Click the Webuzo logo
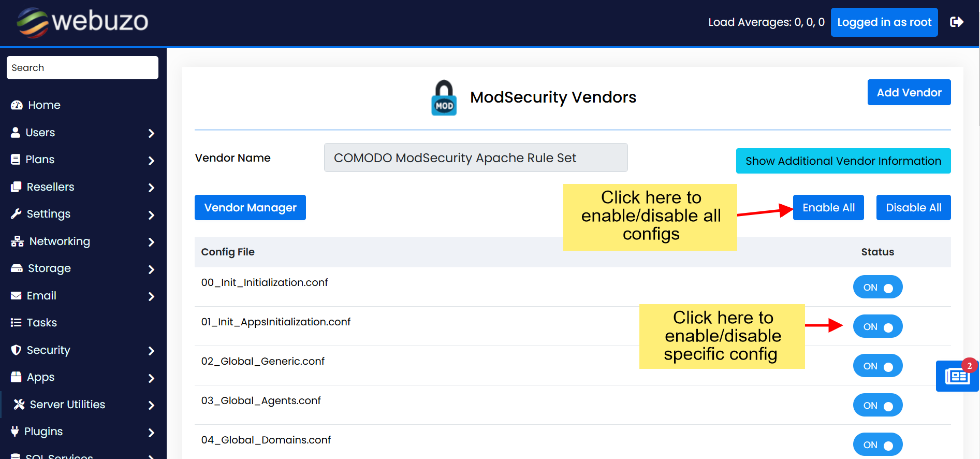Viewport: 980px width, 459px height. point(82,22)
